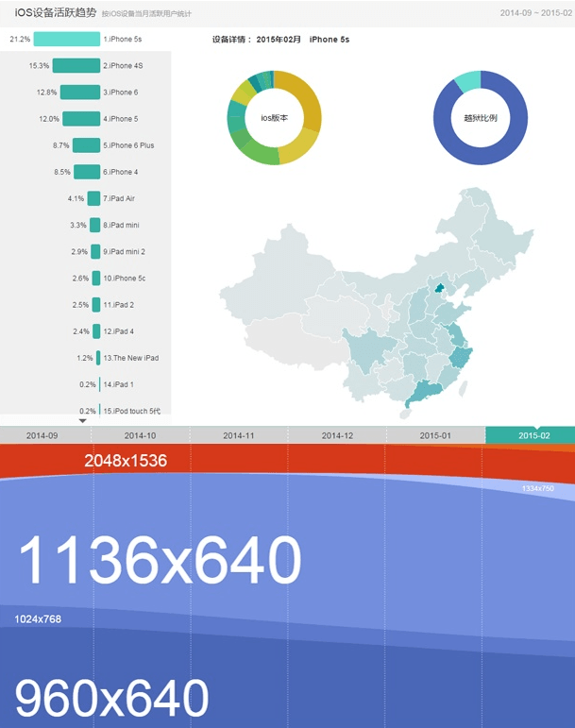This screenshot has width=575, height=728.
Task: Pick the iPhone 6 Plus entry
Action: [x=86, y=145]
